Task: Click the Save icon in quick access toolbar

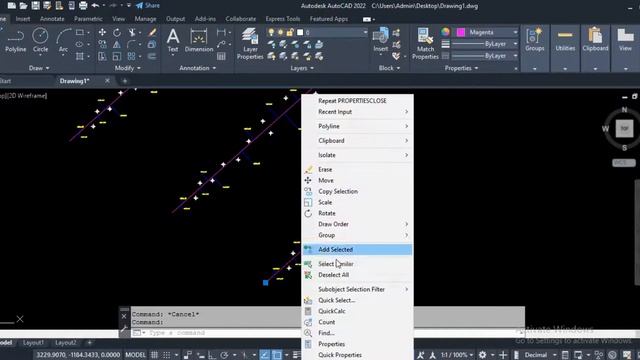Action: click(36, 6)
